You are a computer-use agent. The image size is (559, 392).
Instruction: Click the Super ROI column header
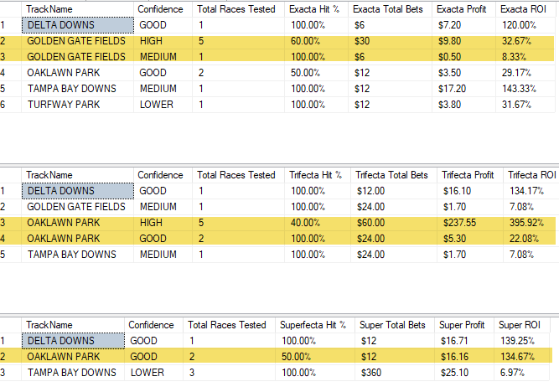[x=521, y=325]
